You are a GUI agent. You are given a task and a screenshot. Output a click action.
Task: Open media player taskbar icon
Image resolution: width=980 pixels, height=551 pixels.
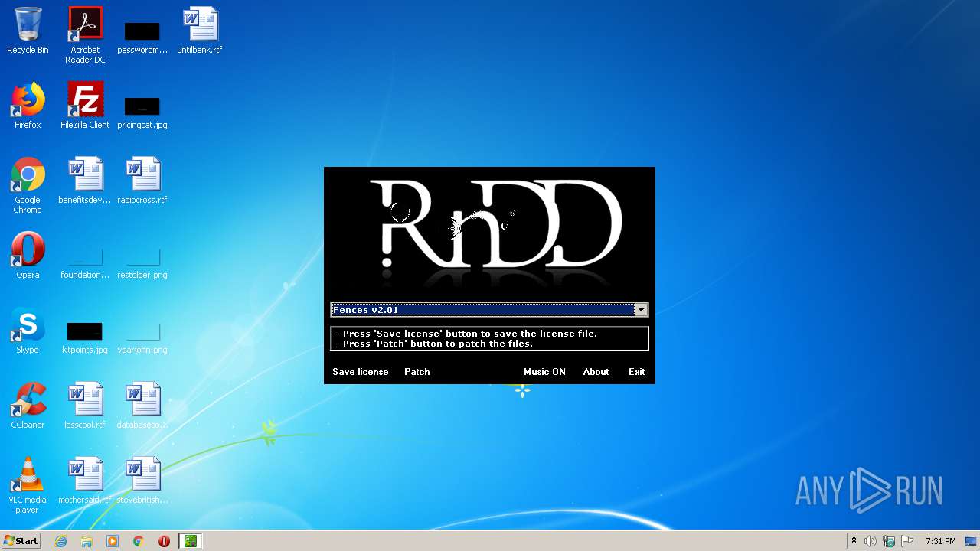point(113,541)
